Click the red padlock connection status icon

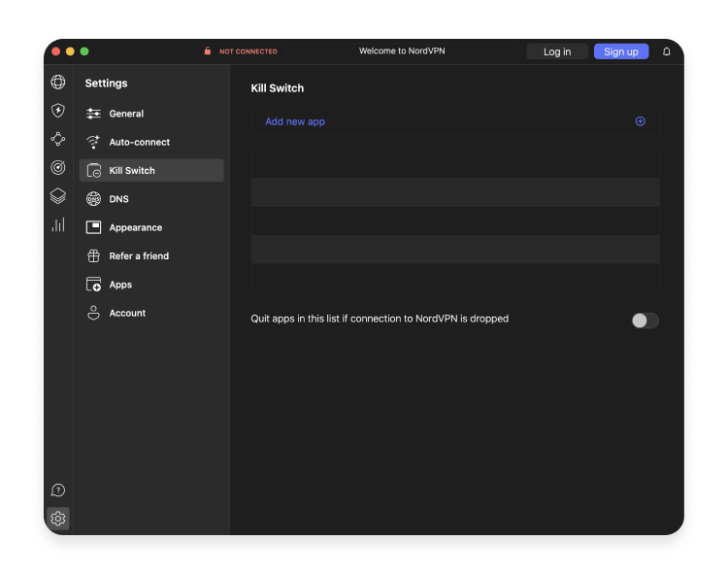[x=208, y=51]
